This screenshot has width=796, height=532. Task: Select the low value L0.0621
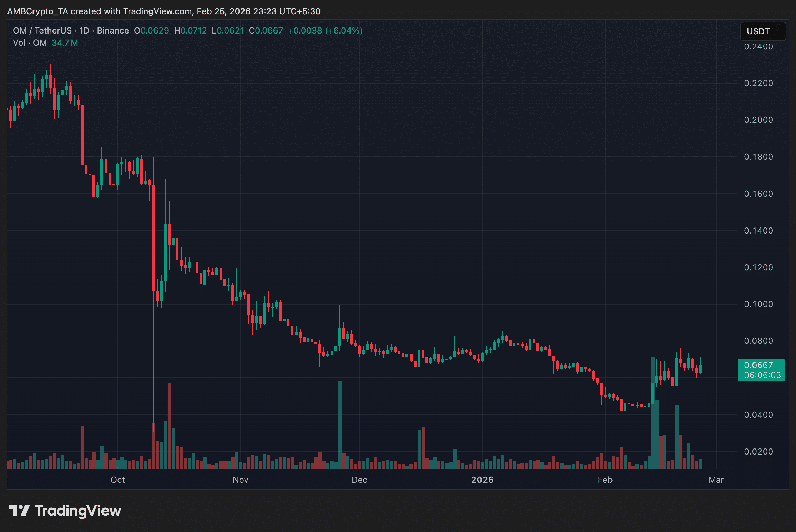point(227,30)
